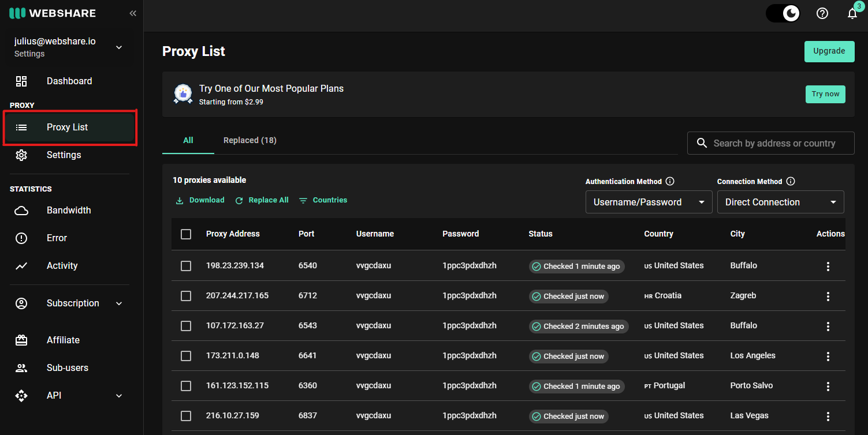Image resolution: width=868 pixels, height=435 pixels.
Task: Click the Proxy Address column header
Action: click(233, 234)
